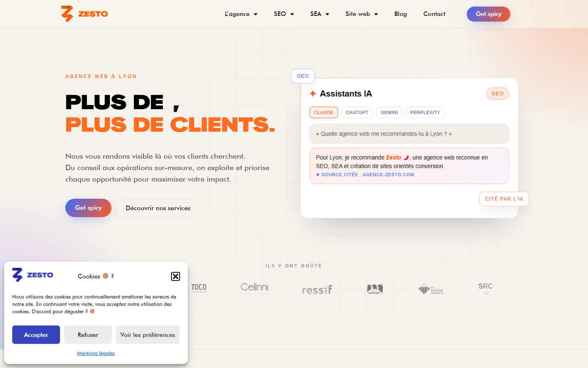Click the AGENCE WEB À LYON label

(101, 76)
